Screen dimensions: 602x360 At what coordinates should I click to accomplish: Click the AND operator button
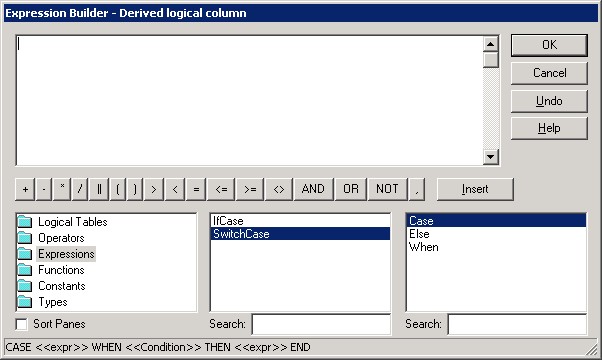[313, 189]
